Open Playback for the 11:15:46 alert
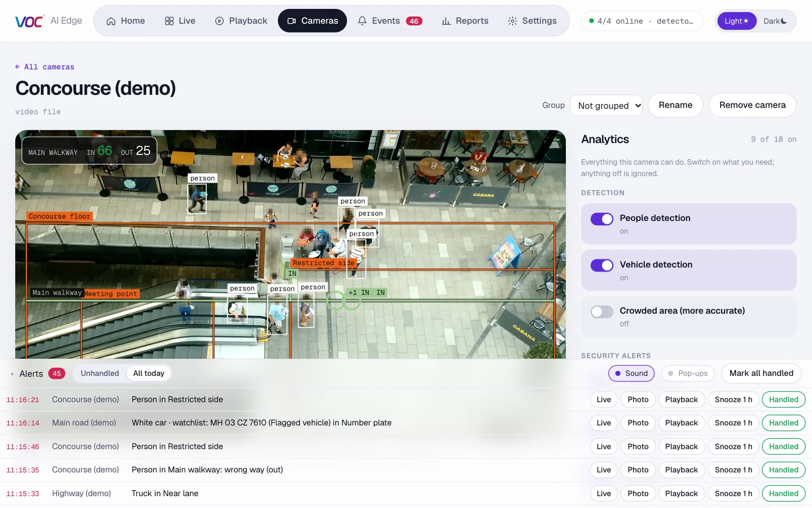 (681, 447)
